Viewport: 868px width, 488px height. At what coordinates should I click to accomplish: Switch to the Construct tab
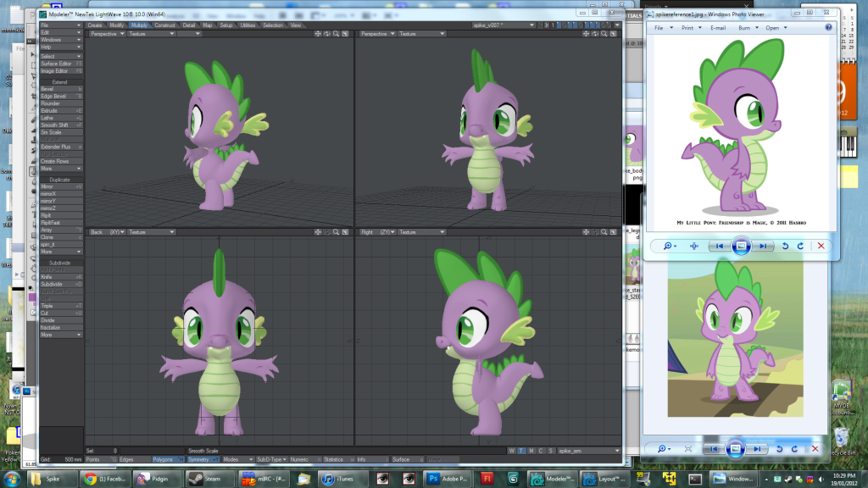pyautogui.click(x=164, y=25)
